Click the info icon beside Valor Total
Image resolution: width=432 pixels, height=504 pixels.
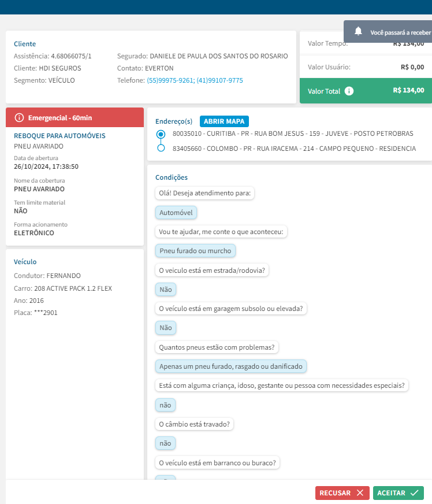pos(349,91)
